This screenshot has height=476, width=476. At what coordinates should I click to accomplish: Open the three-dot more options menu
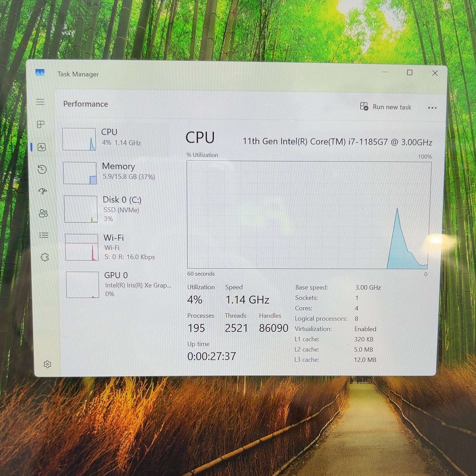432,108
